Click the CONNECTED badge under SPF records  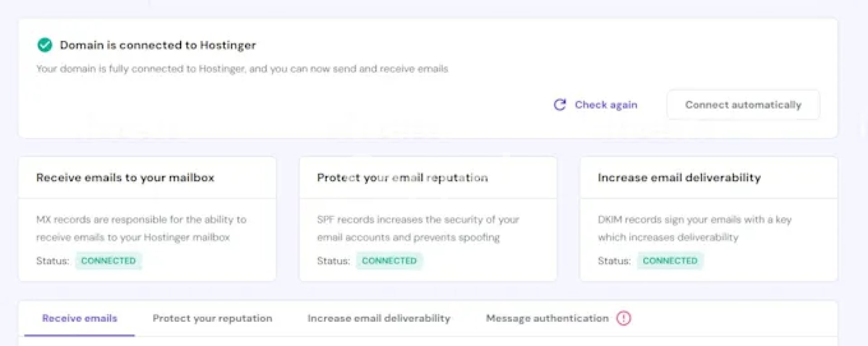(x=389, y=261)
